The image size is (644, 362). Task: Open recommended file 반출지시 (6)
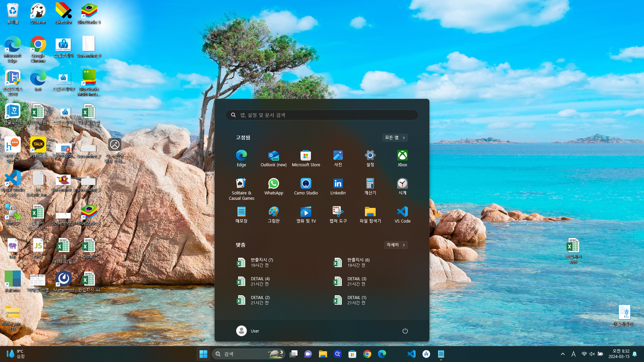pyautogui.click(x=376, y=262)
